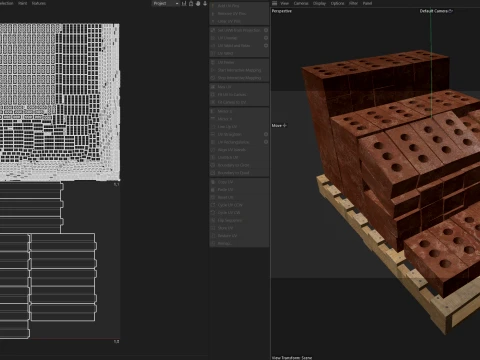Open Panel menu in 3D viewport
Screen dimensions: 480x360
(x=367, y=3)
